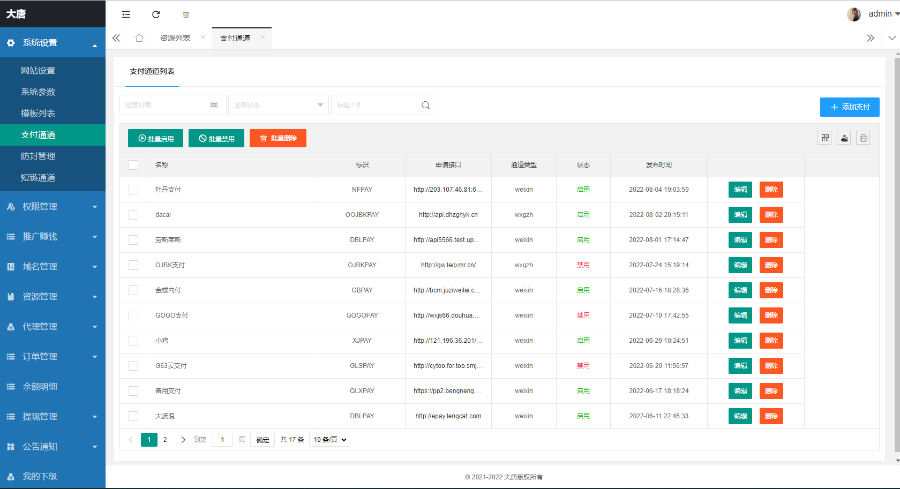
Task: Click the 订单管理 sidebar icon
Action: click(x=10, y=356)
